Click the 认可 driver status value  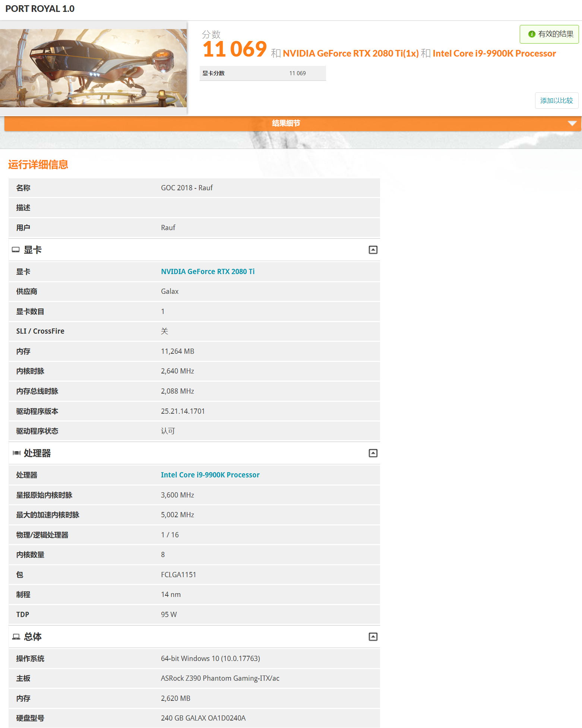168,431
